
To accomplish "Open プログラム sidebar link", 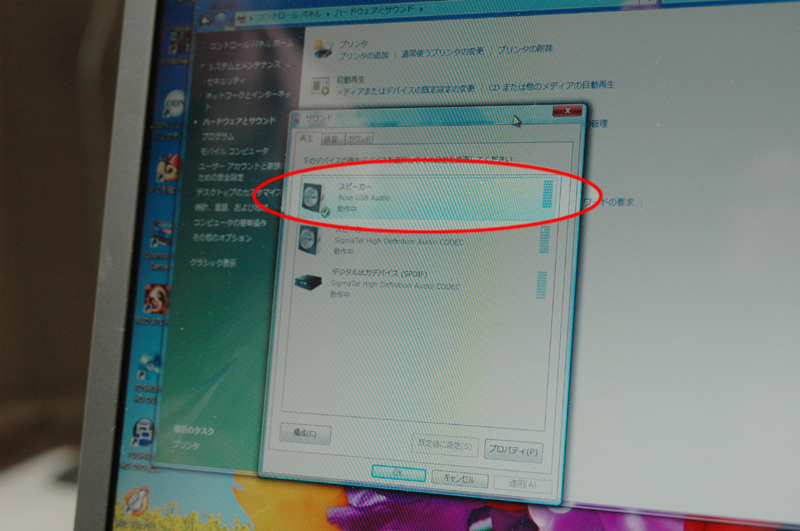I will tap(217, 137).
